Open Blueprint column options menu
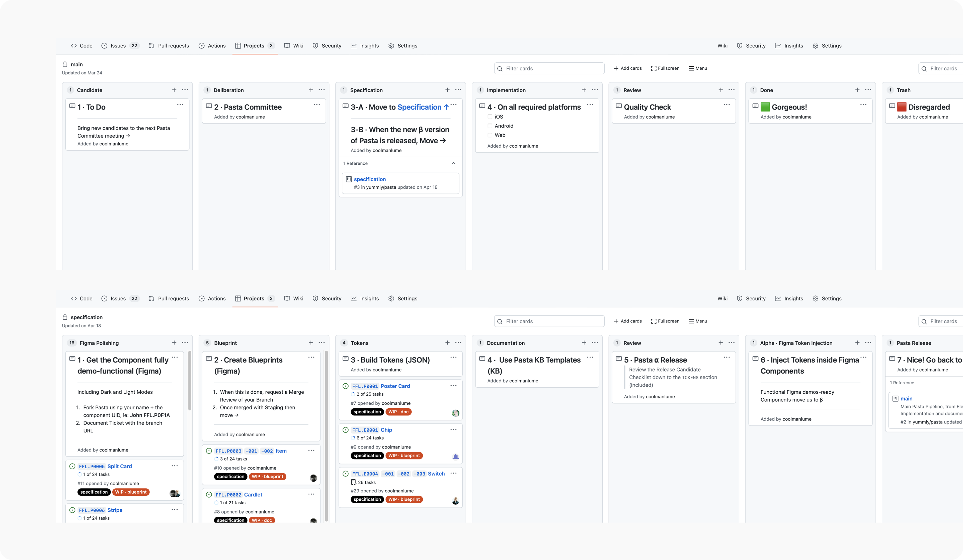Viewport: 963px width, 560px height. (322, 343)
